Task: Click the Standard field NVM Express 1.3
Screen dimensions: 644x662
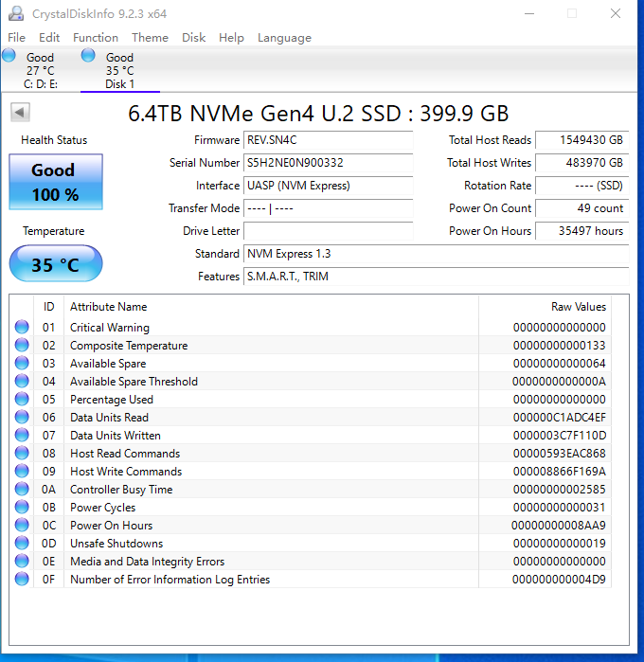Action: (437, 254)
